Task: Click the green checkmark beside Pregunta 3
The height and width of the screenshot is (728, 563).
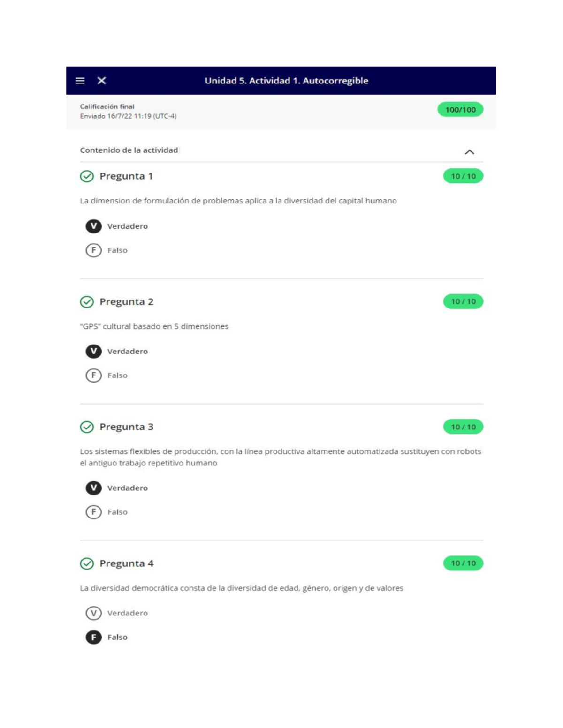Action: click(87, 427)
